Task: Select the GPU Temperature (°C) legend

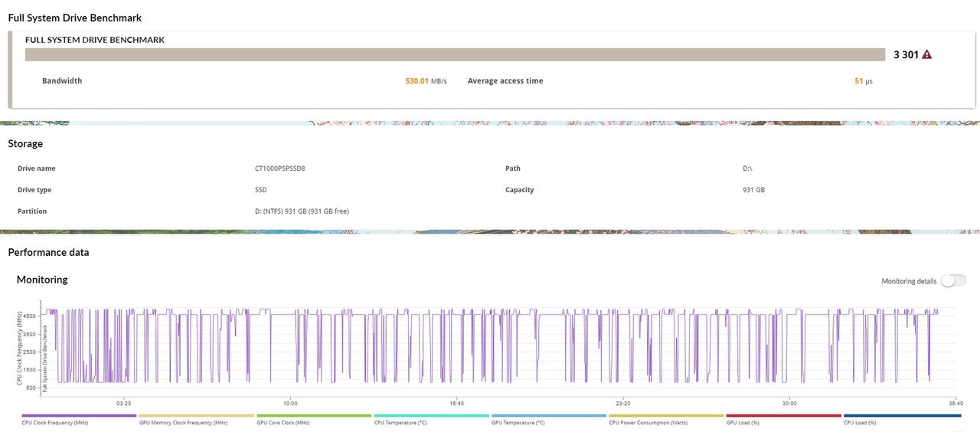Action: pos(549,419)
